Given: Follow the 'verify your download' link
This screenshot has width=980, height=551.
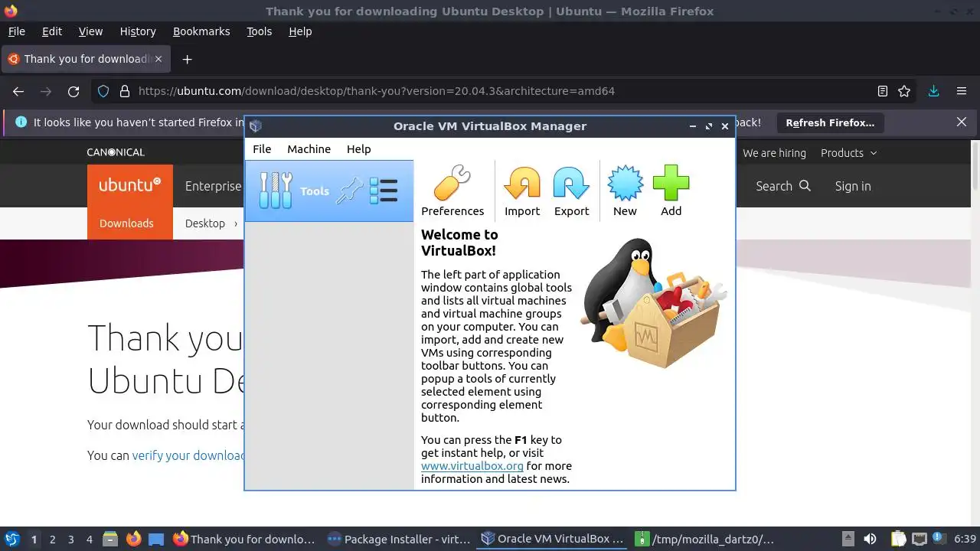Looking at the screenshot, I should pyautogui.click(x=188, y=455).
